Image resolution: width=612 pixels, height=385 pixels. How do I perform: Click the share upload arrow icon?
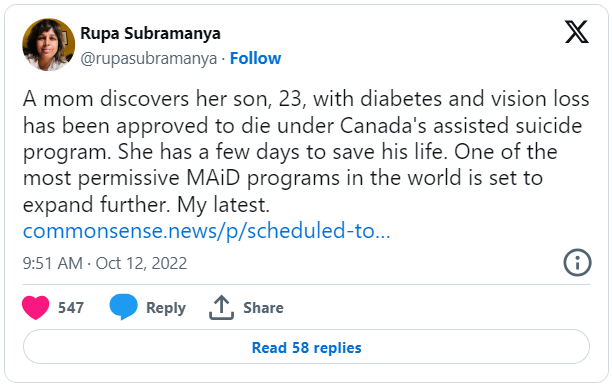tap(221, 307)
